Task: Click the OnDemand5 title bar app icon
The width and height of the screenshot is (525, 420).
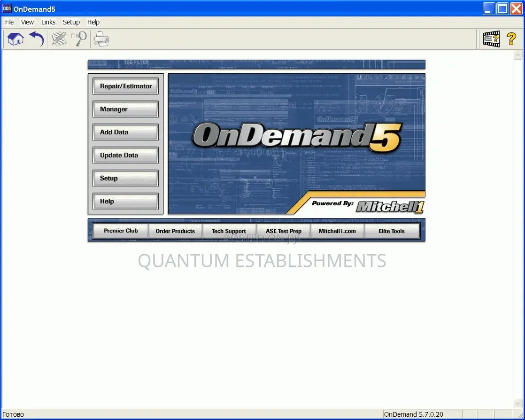Action: click(x=7, y=9)
